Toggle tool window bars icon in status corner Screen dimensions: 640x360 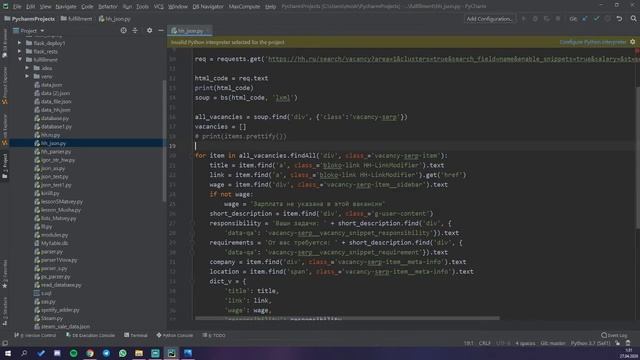5,344
